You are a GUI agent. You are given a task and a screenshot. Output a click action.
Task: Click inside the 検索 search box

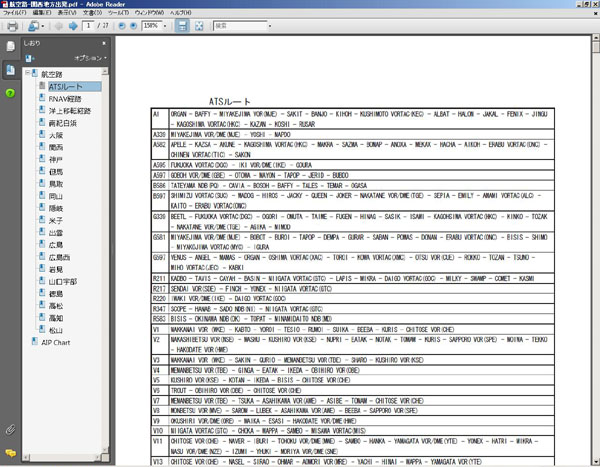coord(240,26)
